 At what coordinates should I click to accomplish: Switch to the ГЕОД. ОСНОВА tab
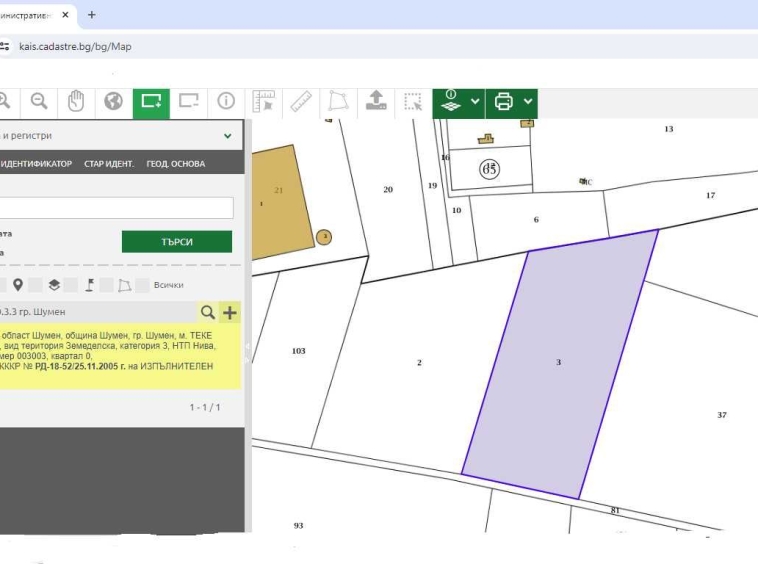[x=176, y=164]
